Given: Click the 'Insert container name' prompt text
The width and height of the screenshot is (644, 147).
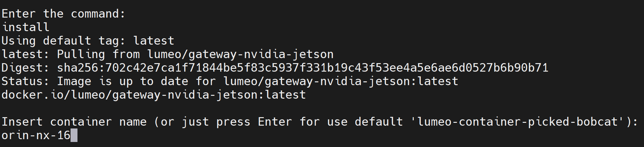Looking at the screenshot, I should [74, 122].
